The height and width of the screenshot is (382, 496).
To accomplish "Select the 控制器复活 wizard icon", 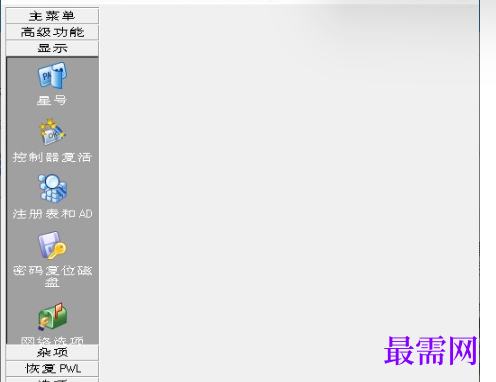I will (x=52, y=132).
